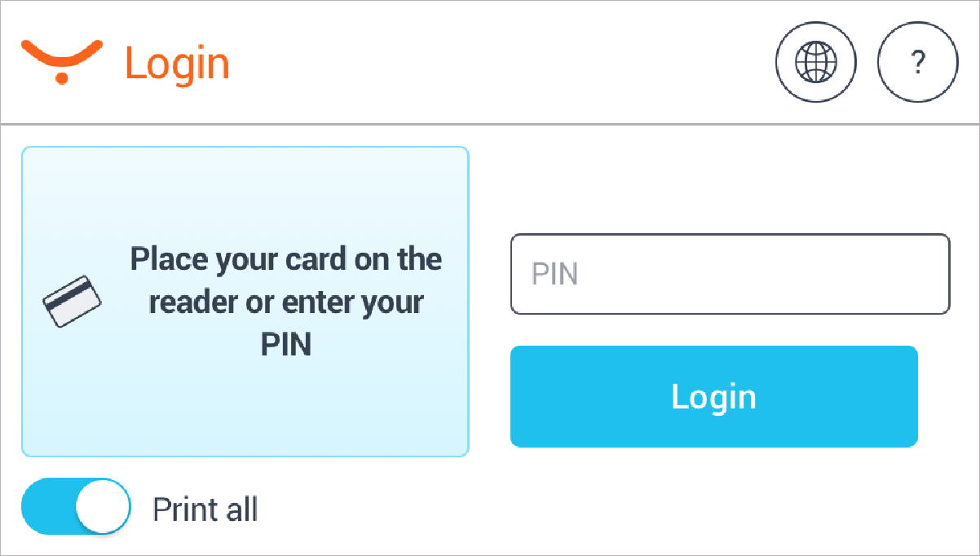The width and height of the screenshot is (980, 556).
Task: Tap the 'Place your card' message area
Action: 285,302
